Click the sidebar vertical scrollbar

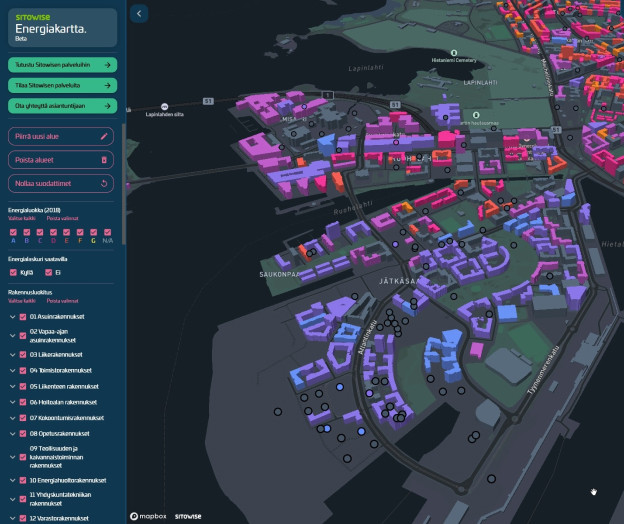click(124, 184)
